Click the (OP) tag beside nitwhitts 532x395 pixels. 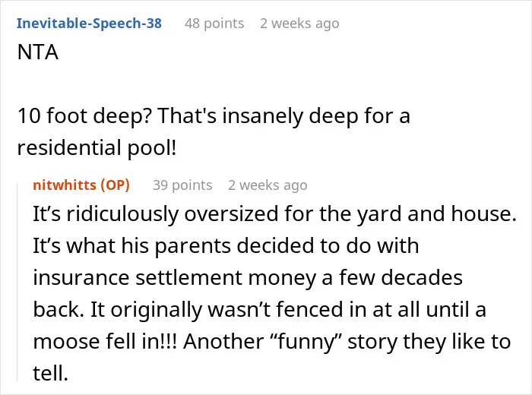coord(115,185)
